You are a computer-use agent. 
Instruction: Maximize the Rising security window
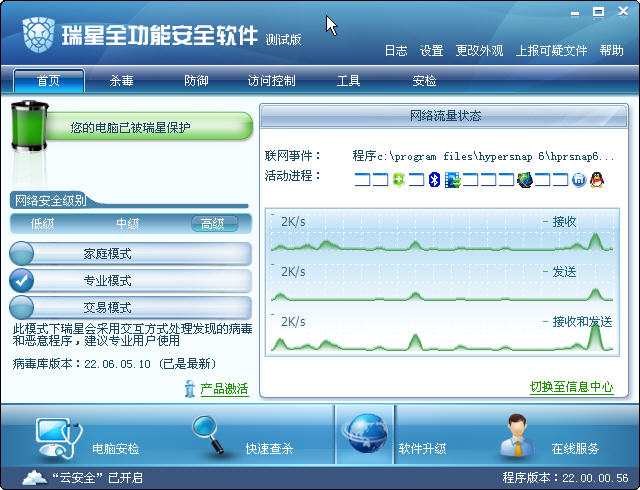point(598,12)
